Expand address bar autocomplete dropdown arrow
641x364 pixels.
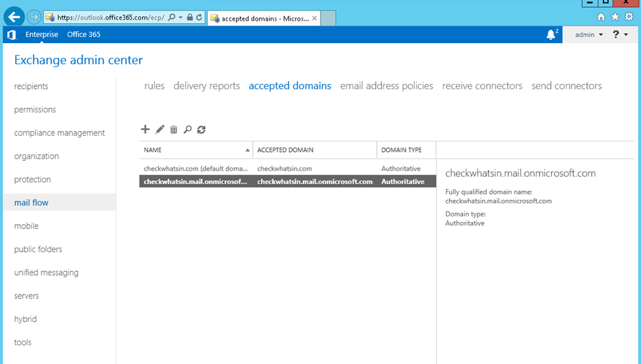click(x=180, y=18)
